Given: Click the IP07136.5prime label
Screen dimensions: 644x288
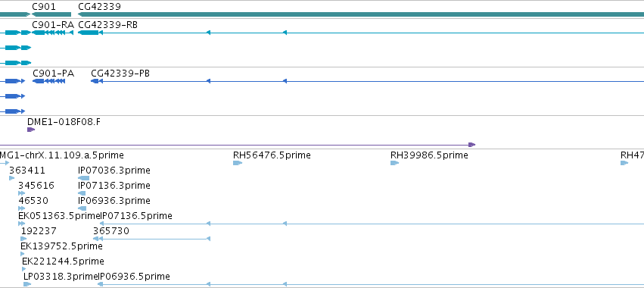Looking at the screenshot, I should (x=136, y=216).
